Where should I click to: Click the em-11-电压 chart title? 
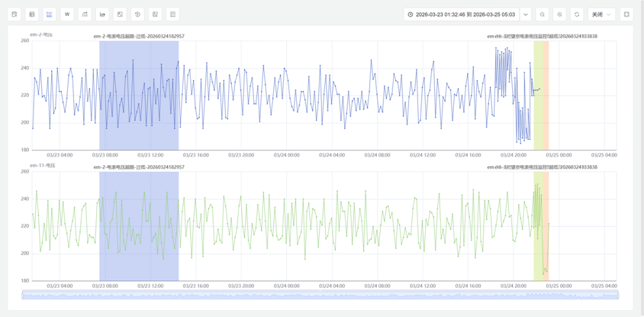pyautogui.click(x=42, y=165)
